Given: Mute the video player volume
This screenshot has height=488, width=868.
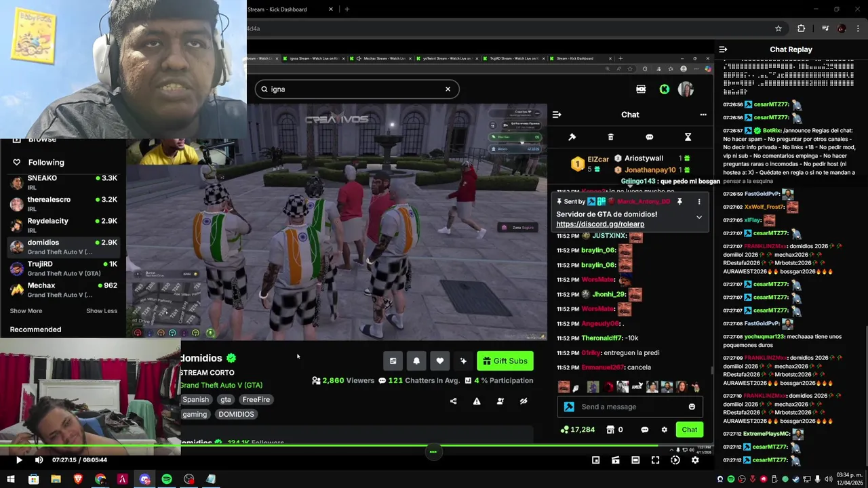Looking at the screenshot, I should coord(39,460).
